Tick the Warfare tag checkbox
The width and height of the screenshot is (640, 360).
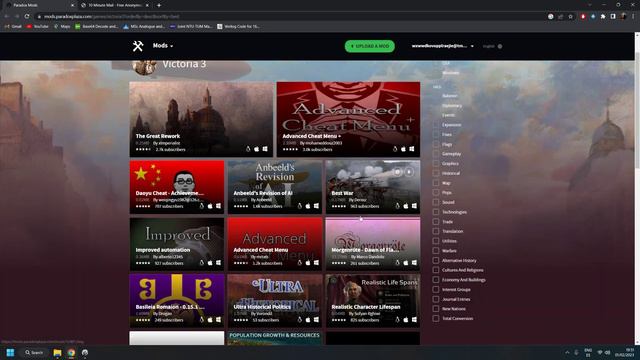(436, 251)
